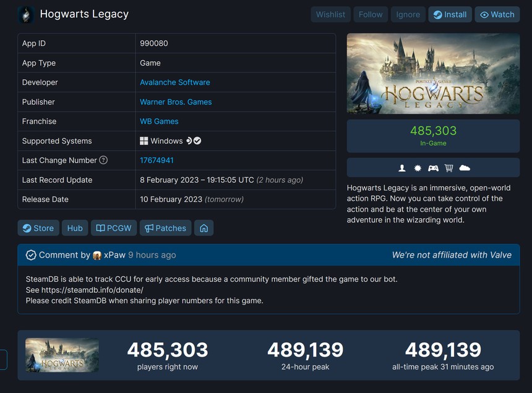
Task: Click the help icon beside Last Change Number
Action: pyautogui.click(x=103, y=160)
